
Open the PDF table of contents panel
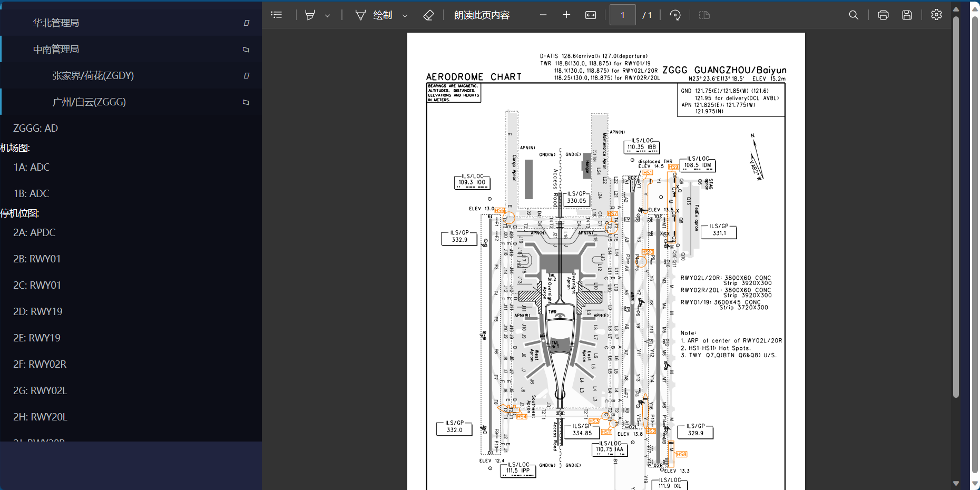pyautogui.click(x=277, y=15)
